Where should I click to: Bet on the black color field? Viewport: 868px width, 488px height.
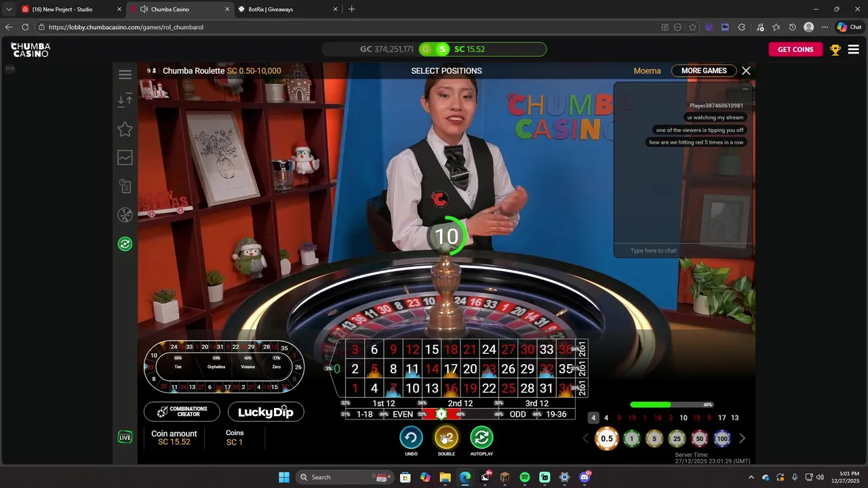point(479,414)
